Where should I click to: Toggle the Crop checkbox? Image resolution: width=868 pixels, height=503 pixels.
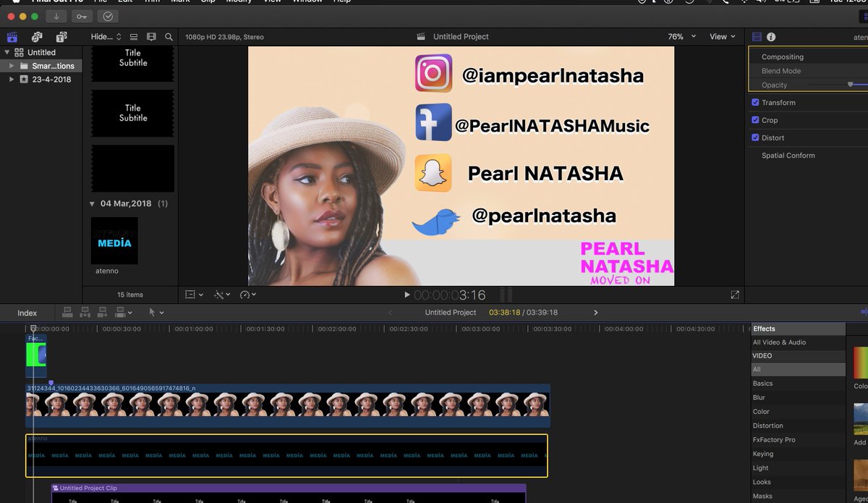point(755,120)
